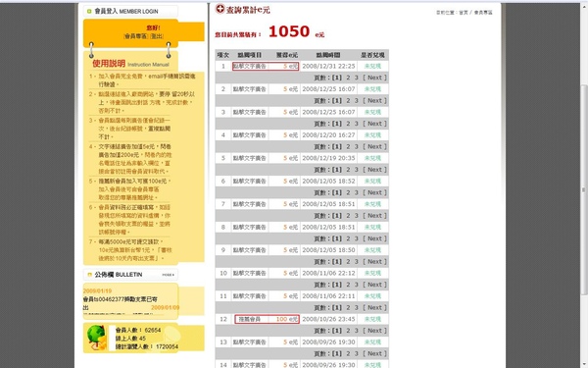Click 未兌現 status in row 13
Screen dimensions: 588x368
pyautogui.click(x=372, y=342)
